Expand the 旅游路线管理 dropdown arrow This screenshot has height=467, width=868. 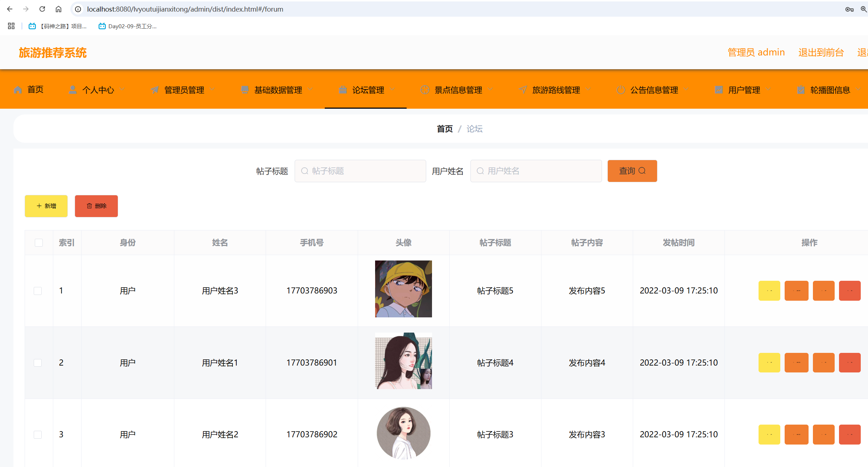pyautogui.click(x=588, y=89)
